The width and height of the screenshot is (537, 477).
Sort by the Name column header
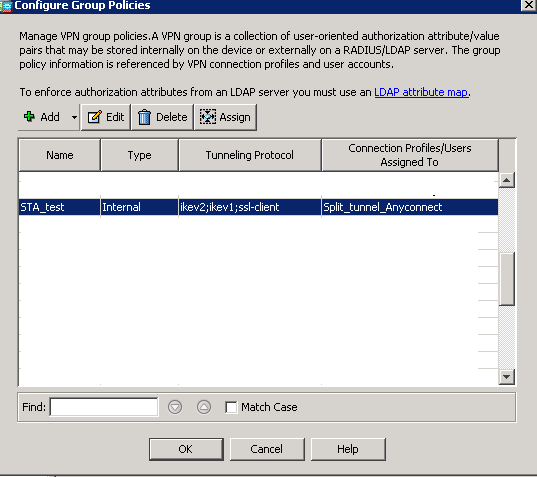click(x=60, y=155)
